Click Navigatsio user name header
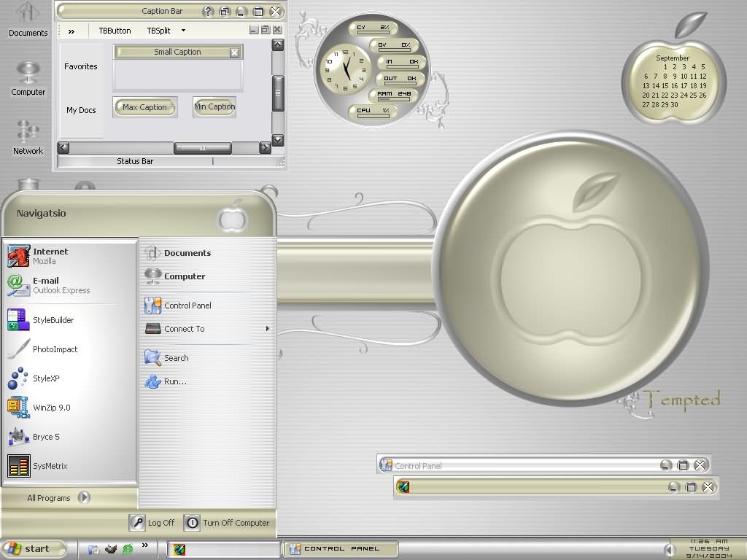Viewport: 747px width, 560px height. click(x=42, y=214)
